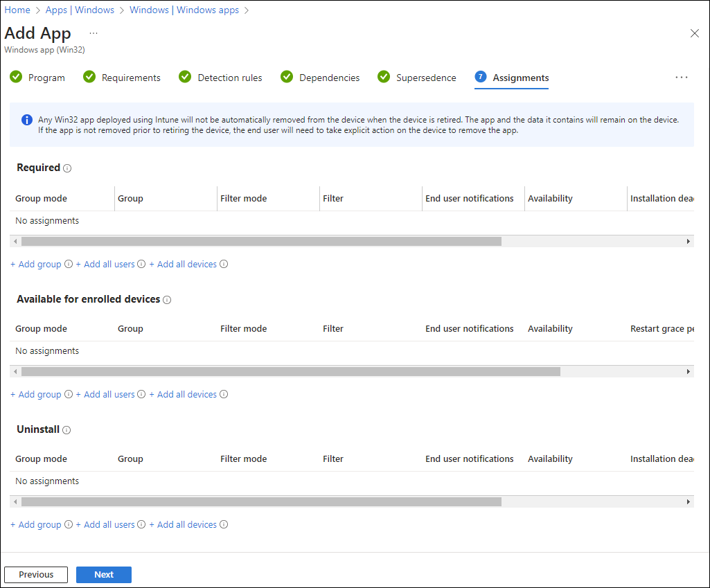710x588 pixels.
Task: Click info icon after Add all devices in Required section
Action: tap(224, 264)
